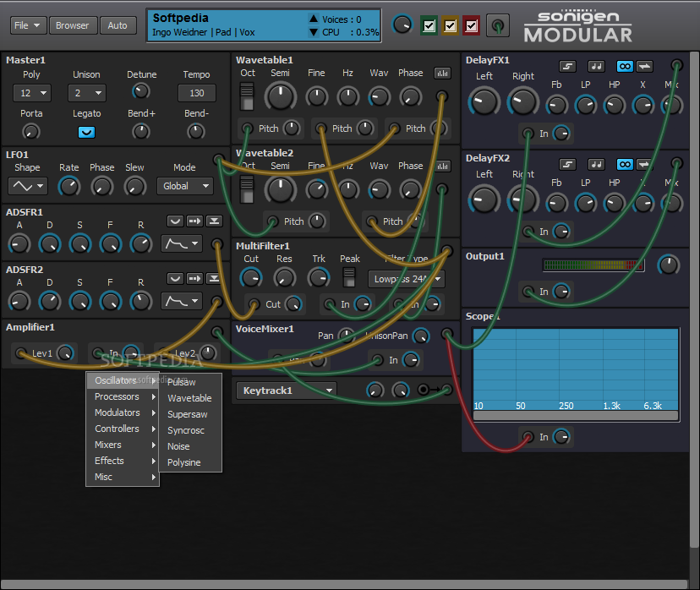Click the bar graph icon in Wavetable2
This screenshot has width=700, height=590.
[442, 166]
